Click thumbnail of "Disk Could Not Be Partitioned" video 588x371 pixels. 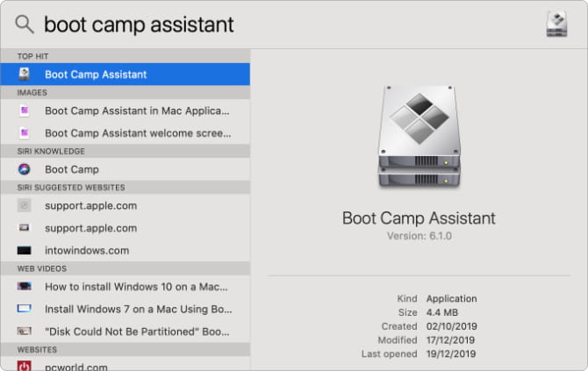[x=25, y=331]
